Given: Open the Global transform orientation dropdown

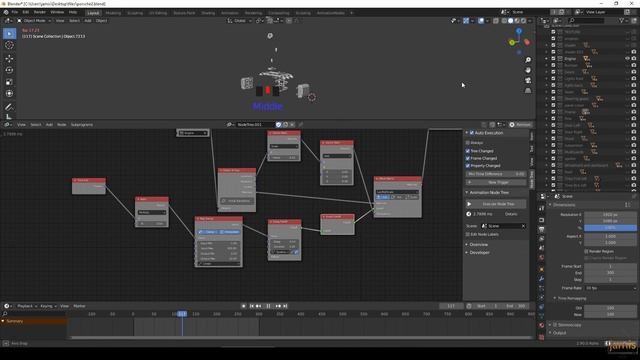Looking at the screenshot, I should click(240, 21).
